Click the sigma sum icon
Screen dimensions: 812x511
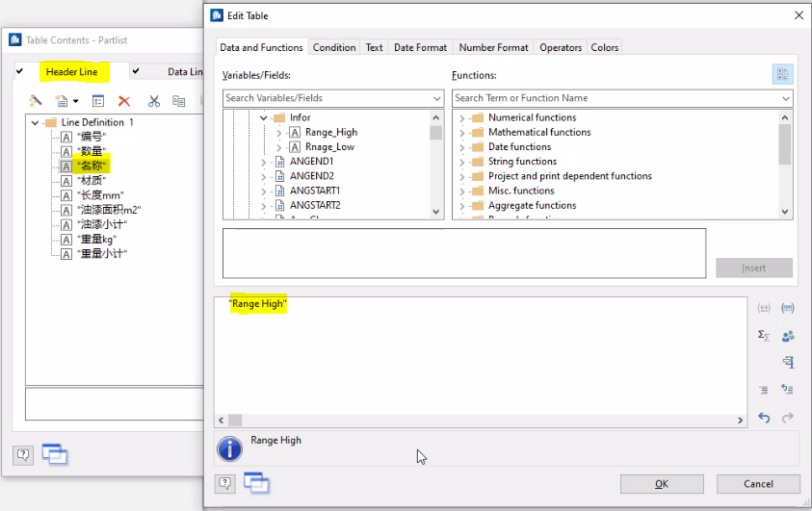[764, 336]
